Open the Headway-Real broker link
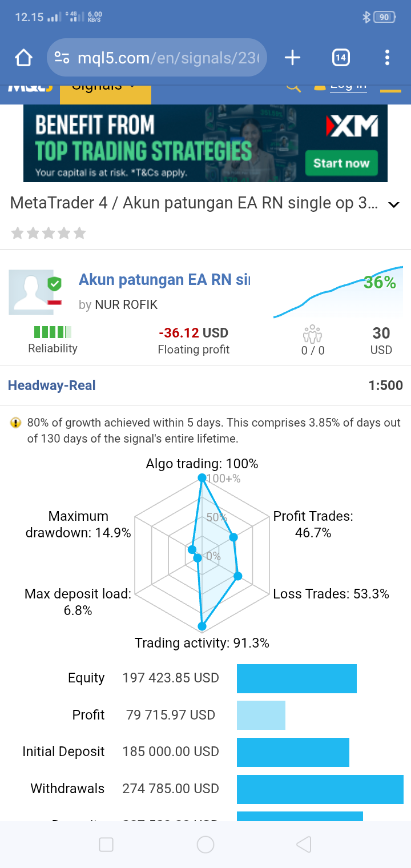This screenshot has width=411, height=868. pyautogui.click(x=52, y=385)
